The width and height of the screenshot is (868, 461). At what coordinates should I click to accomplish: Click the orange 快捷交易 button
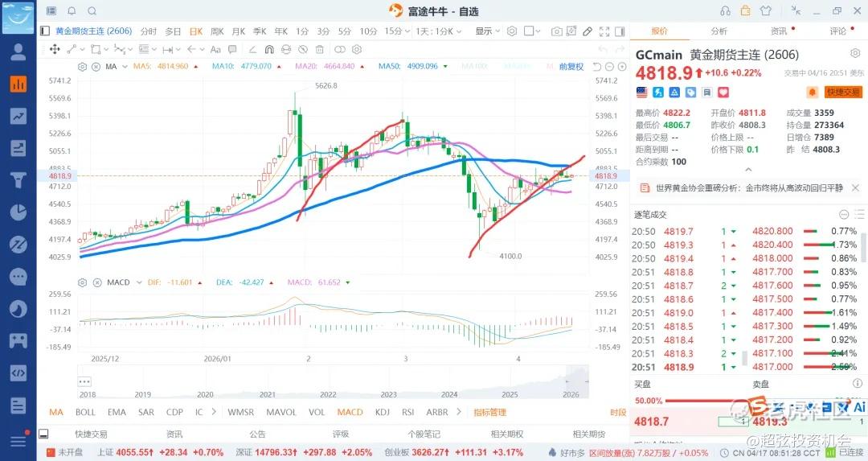(x=843, y=92)
